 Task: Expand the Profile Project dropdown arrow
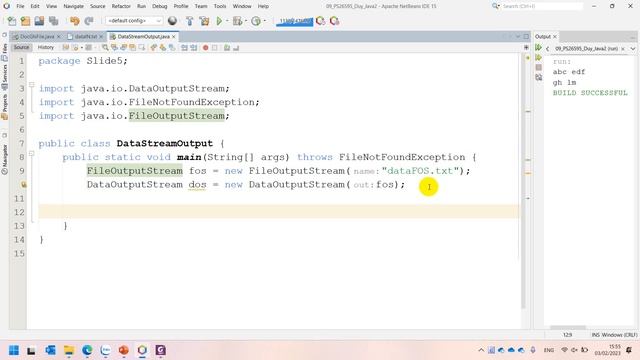pyautogui.click(x=264, y=21)
